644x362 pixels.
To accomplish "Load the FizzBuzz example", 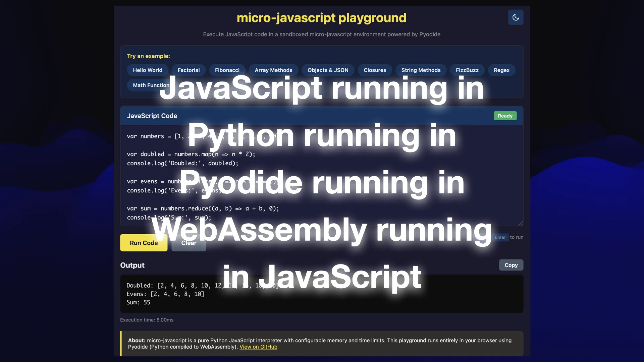I will [467, 70].
